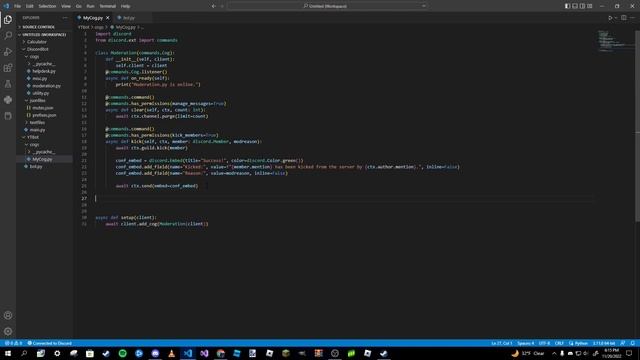Open Chrome from the Windows taskbar
This screenshot has width=640, height=360.
220,353
